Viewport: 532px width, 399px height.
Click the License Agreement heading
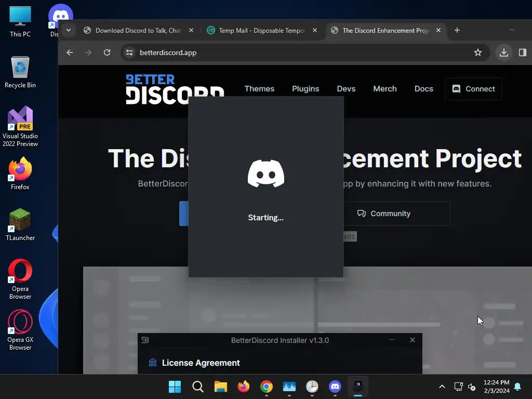pyautogui.click(x=201, y=363)
